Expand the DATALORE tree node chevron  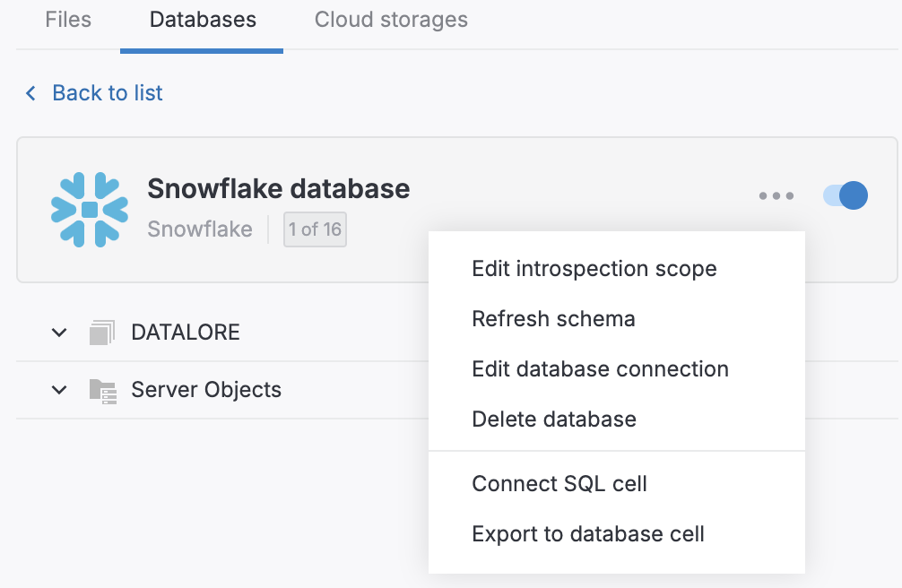(x=59, y=333)
